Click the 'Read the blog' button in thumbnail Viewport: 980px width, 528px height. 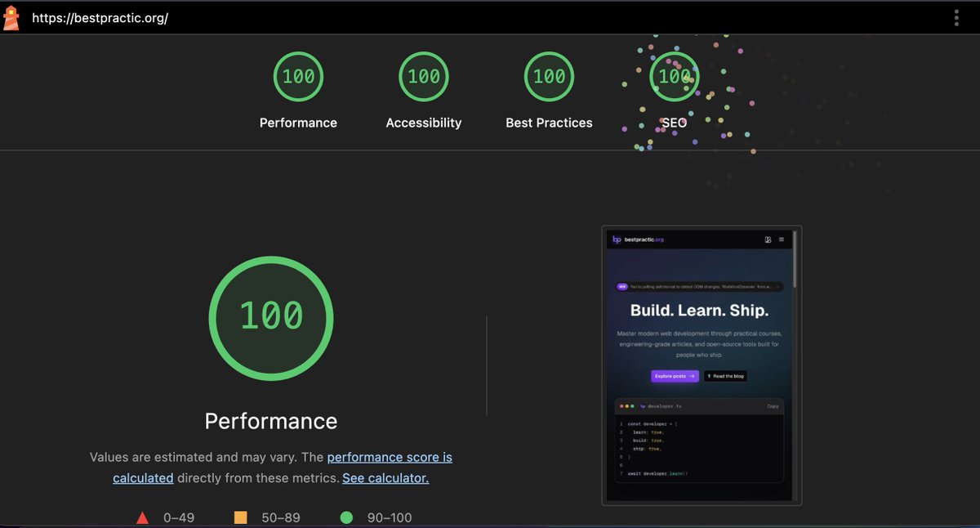coord(726,376)
